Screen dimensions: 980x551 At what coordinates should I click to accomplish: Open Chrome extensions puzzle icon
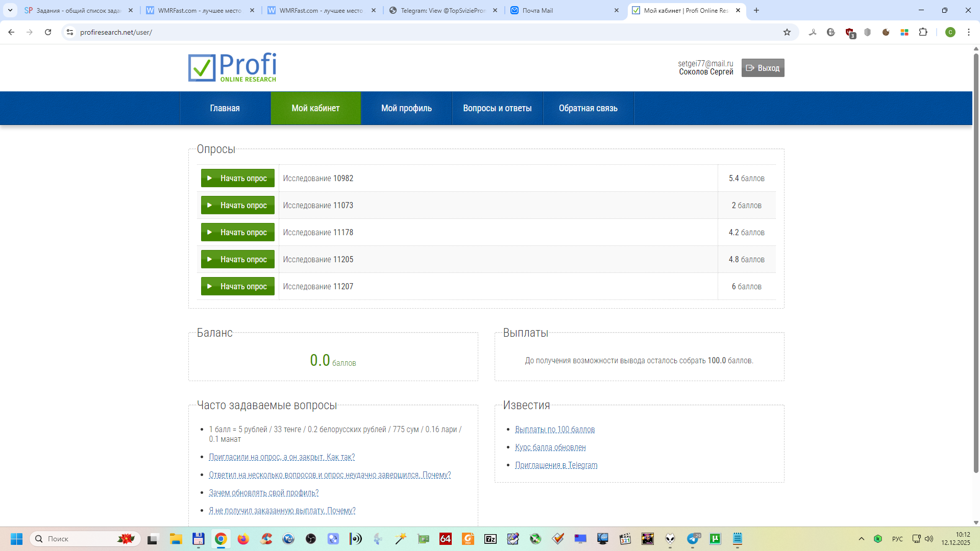coord(923,32)
